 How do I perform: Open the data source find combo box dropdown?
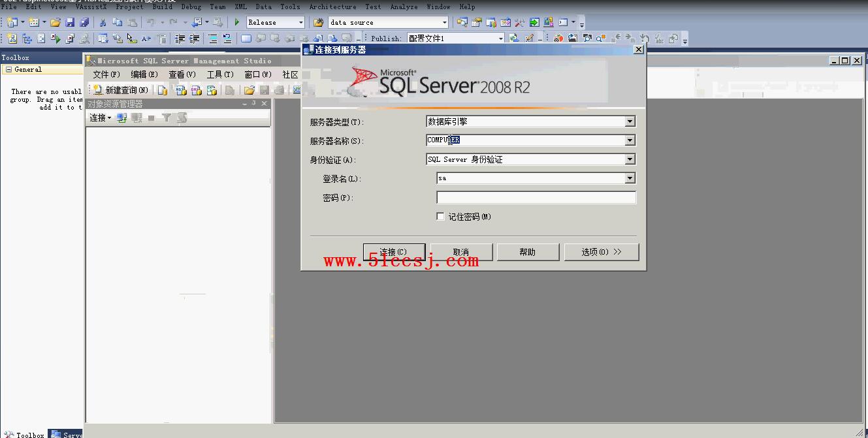click(x=445, y=22)
